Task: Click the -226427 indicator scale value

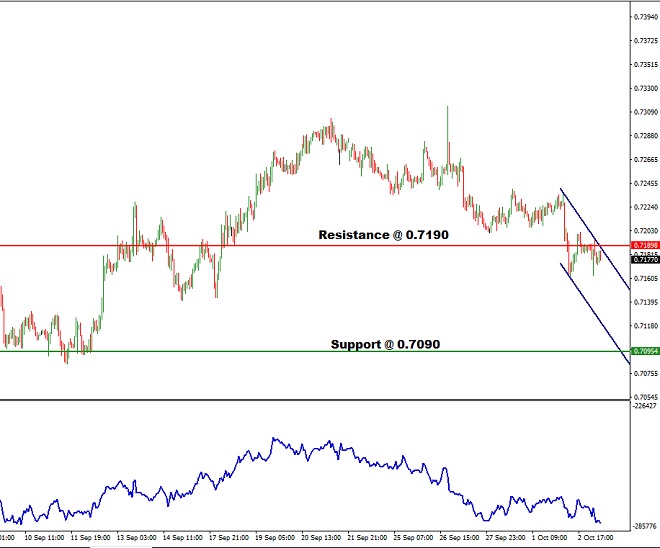Action: click(644, 406)
